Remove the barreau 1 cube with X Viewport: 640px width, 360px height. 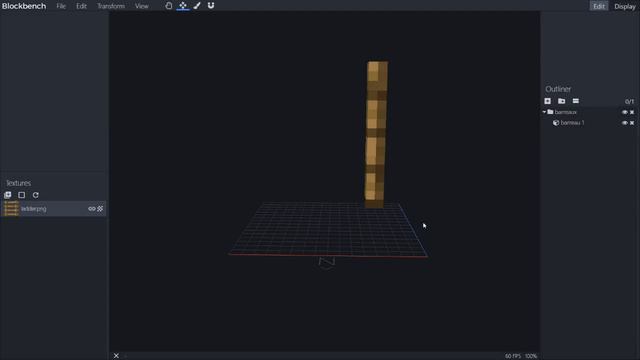tap(632, 122)
